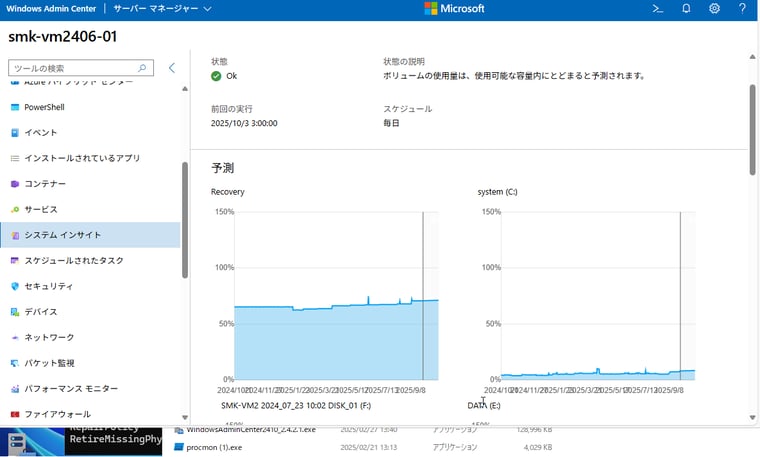Open the settings gear icon

(x=714, y=9)
